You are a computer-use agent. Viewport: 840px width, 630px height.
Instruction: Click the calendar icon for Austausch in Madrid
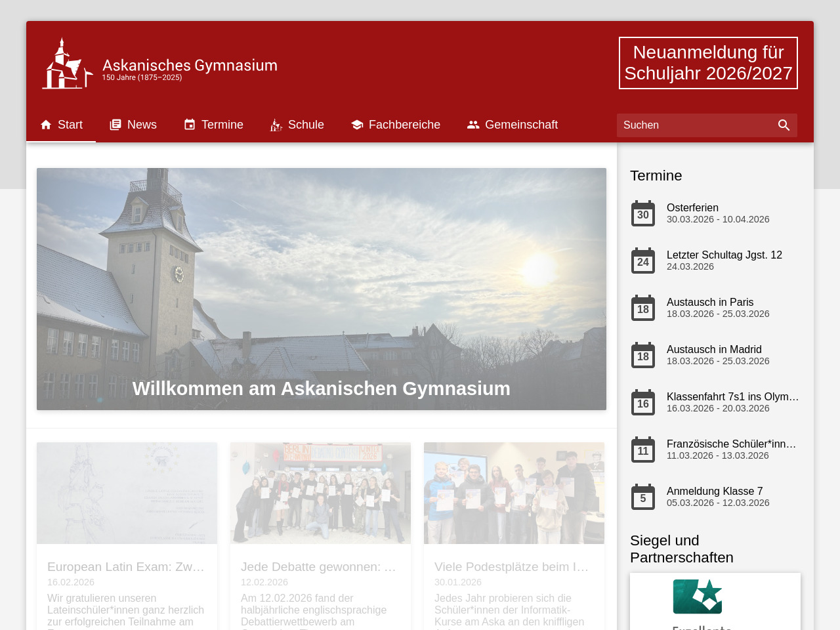[642, 356]
